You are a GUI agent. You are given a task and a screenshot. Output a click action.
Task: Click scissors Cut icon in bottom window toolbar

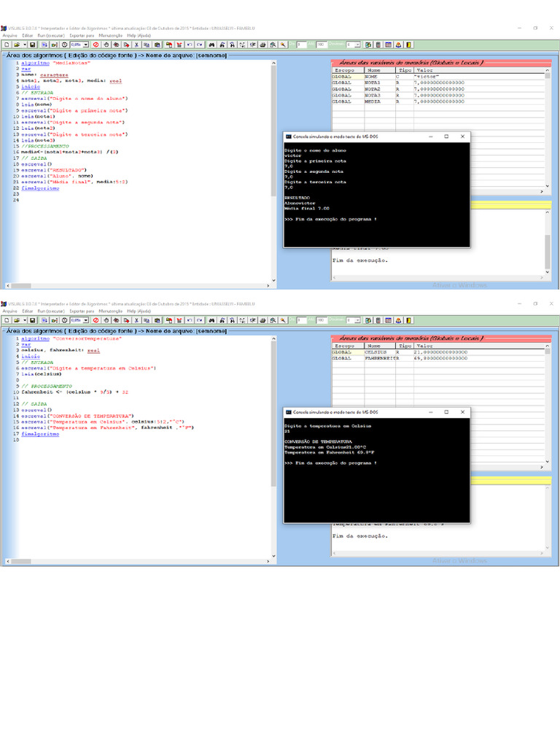(x=136, y=320)
